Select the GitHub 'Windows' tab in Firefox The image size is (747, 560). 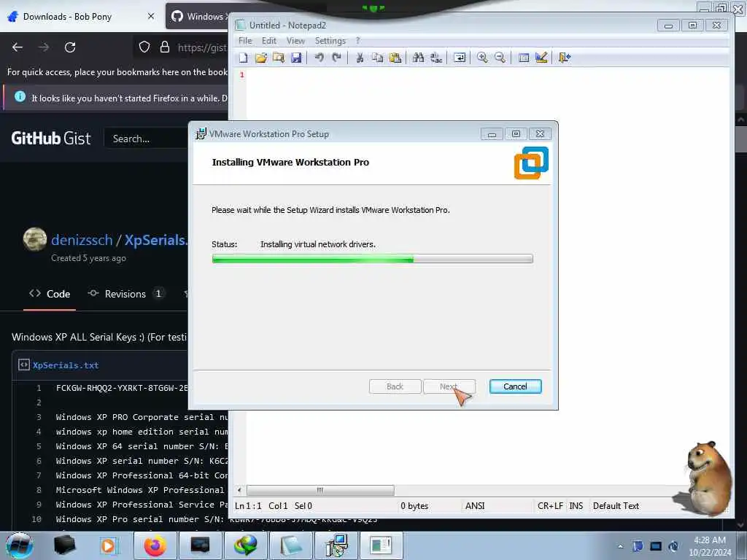[x=198, y=16]
